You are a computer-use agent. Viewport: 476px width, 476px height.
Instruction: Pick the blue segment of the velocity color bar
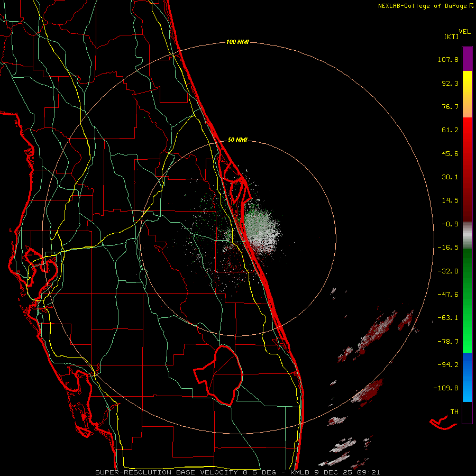pos(467,377)
